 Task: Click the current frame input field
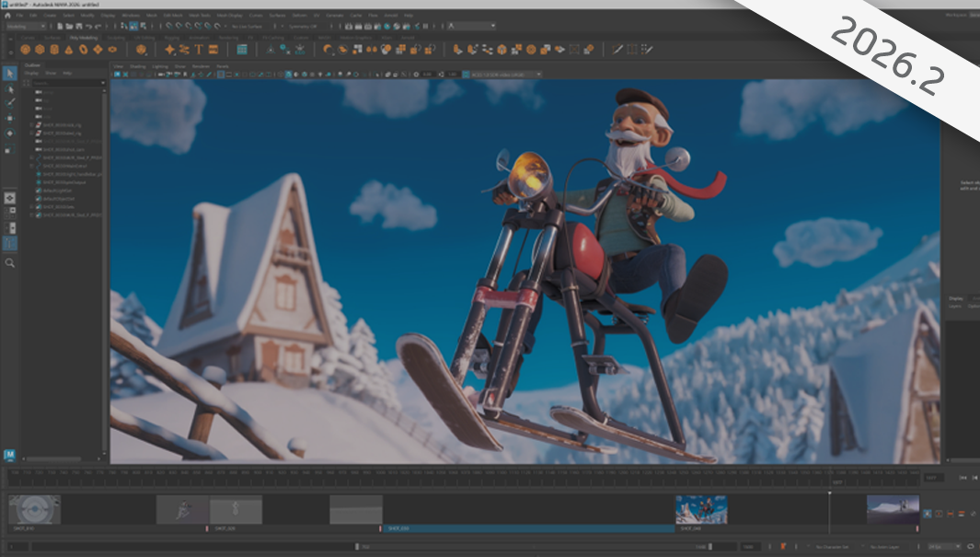coord(934,478)
